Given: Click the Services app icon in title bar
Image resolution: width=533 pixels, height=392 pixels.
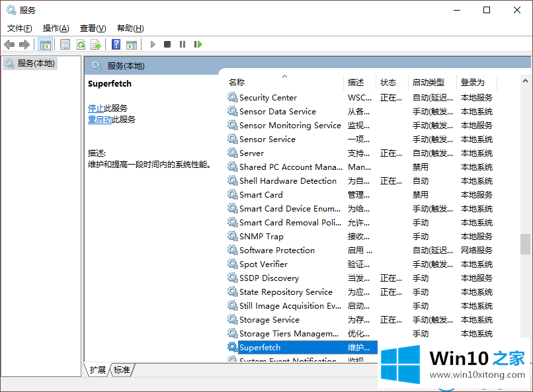Looking at the screenshot, I should click(x=11, y=10).
